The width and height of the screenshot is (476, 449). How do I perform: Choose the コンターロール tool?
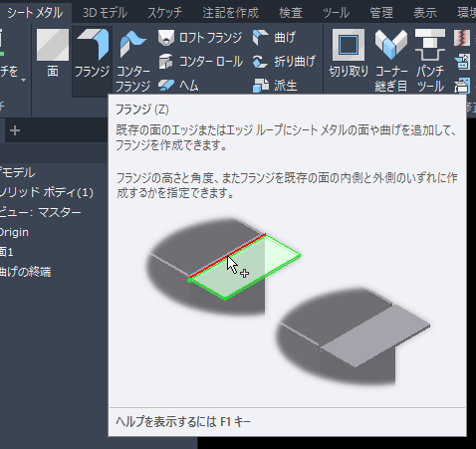(x=200, y=62)
